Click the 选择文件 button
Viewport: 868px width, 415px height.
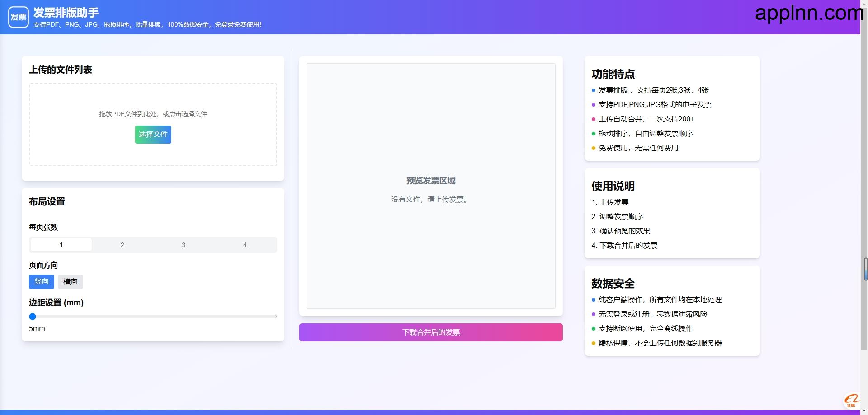tap(153, 134)
